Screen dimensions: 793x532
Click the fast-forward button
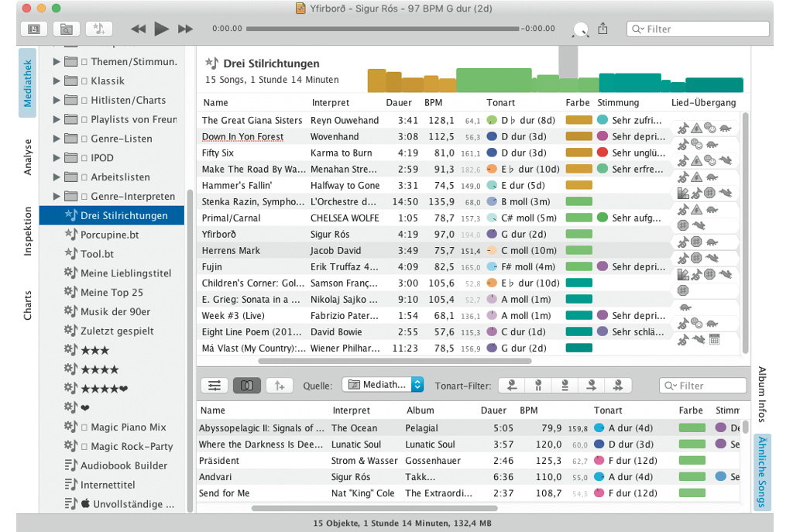tap(185, 29)
